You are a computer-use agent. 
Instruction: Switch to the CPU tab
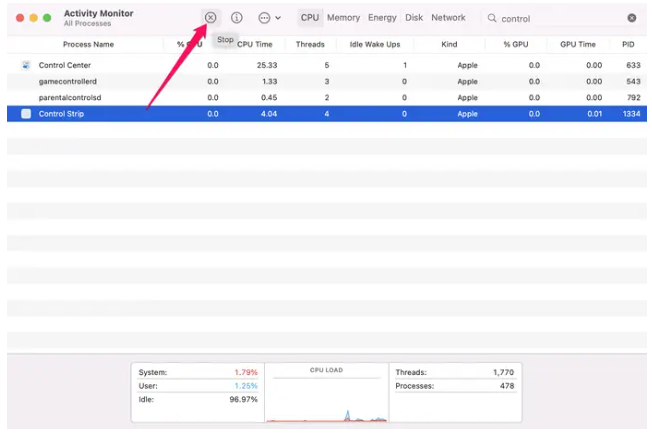[x=310, y=17]
